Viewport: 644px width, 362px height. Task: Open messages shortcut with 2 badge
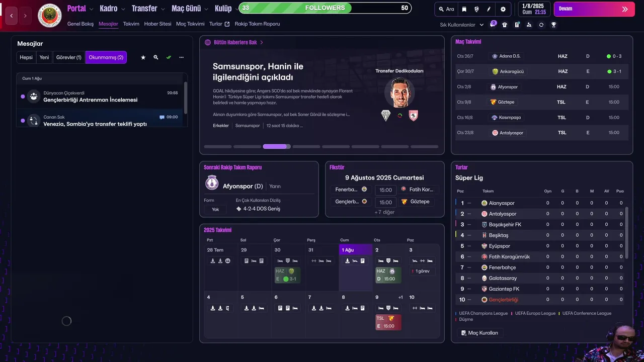click(x=493, y=25)
